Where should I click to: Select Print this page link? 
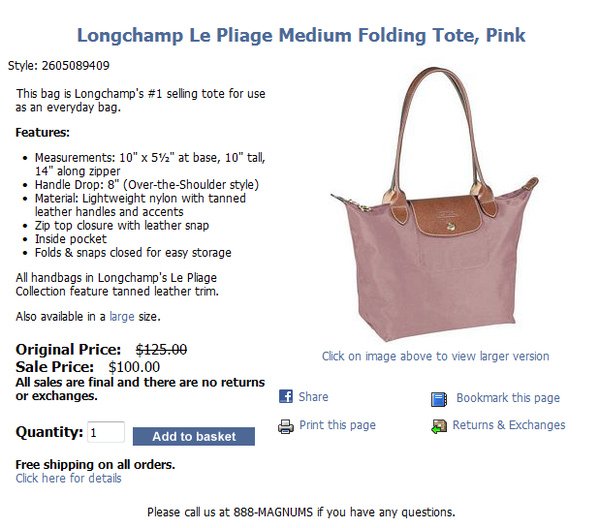[337, 425]
